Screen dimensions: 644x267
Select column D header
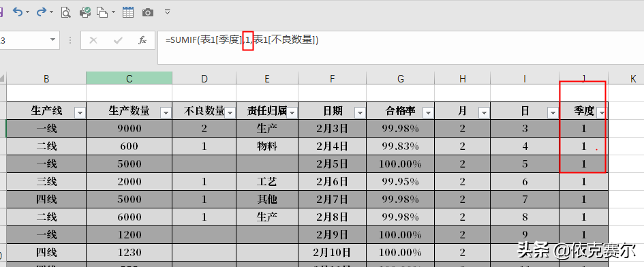[204, 78]
